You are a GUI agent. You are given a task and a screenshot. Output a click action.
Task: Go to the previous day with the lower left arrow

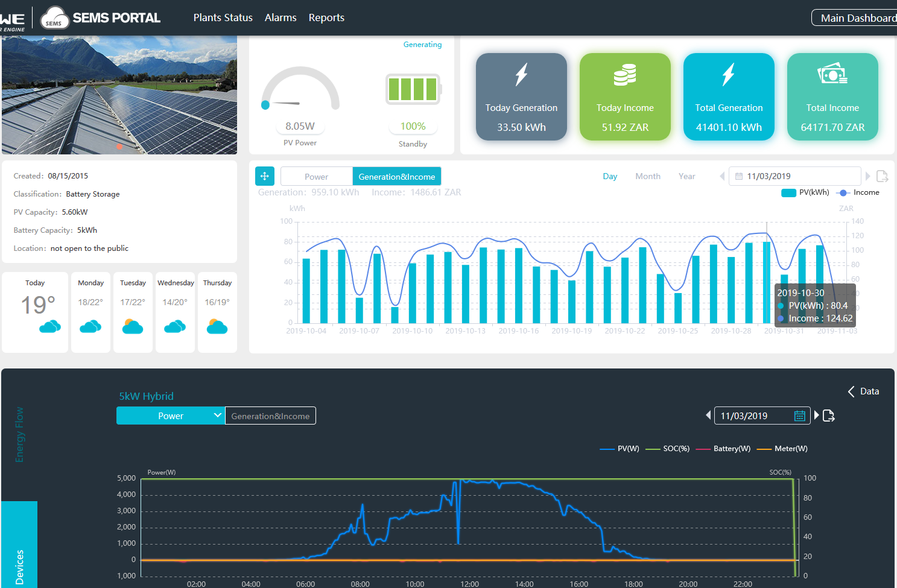pos(708,415)
